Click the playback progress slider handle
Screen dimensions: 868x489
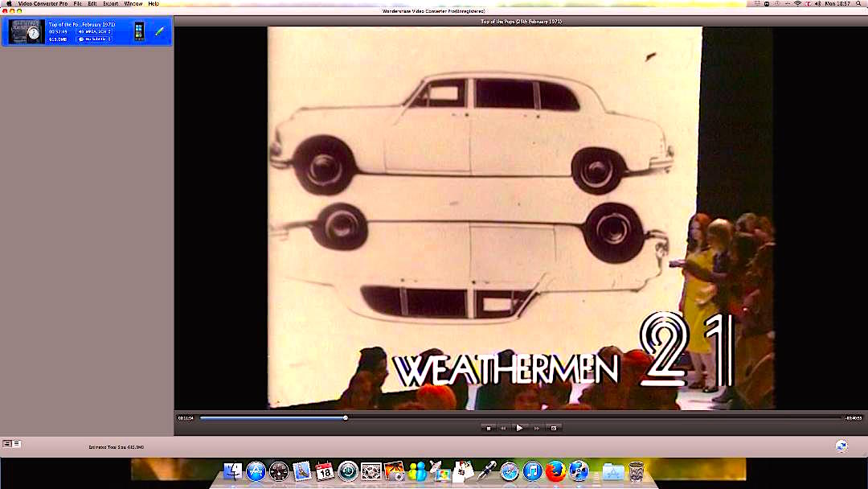[346, 418]
